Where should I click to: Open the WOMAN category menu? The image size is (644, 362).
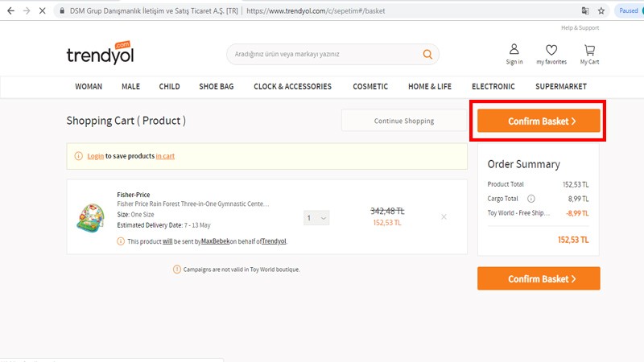click(x=89, y=87)
